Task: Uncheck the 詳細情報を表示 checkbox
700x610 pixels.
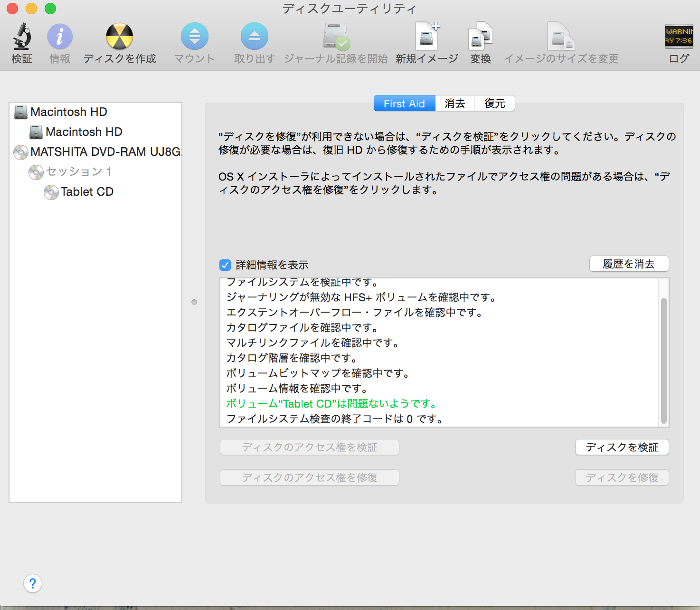Action: coord(225,265)
